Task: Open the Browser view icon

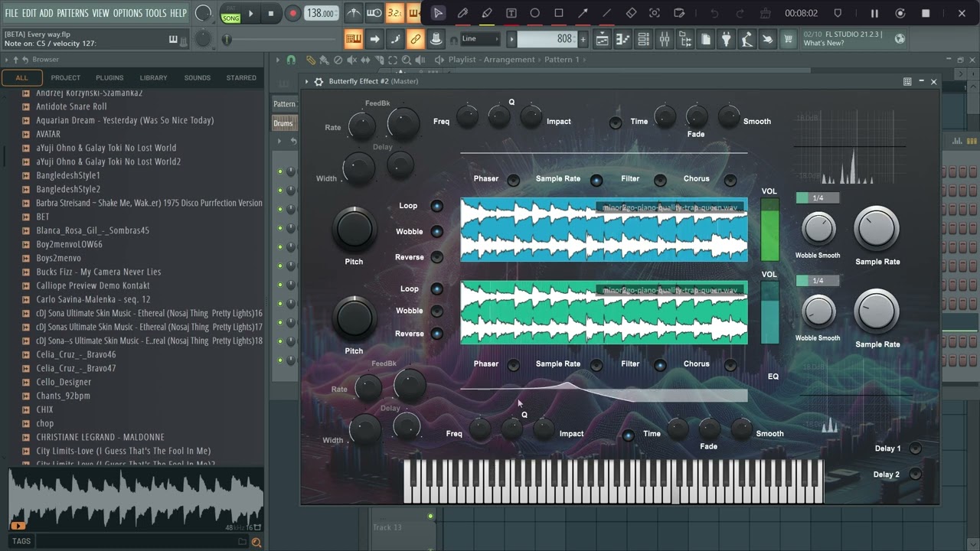Action: click(685, 39)
